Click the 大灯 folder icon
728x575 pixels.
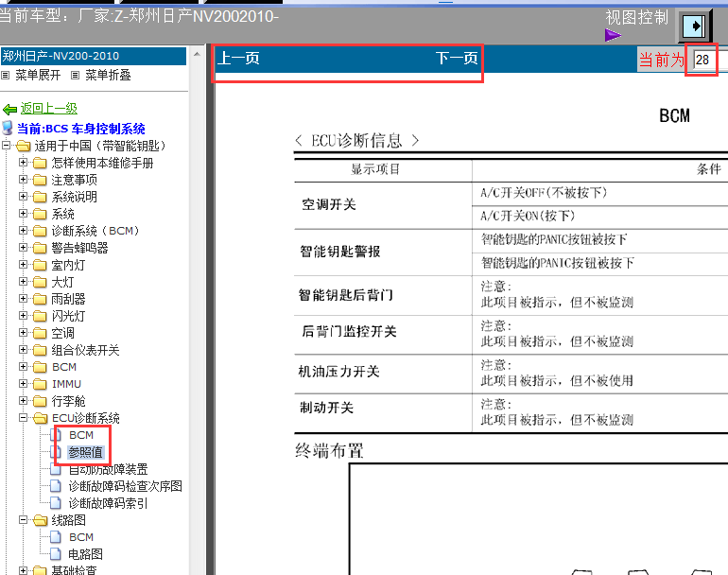(40, 282)
